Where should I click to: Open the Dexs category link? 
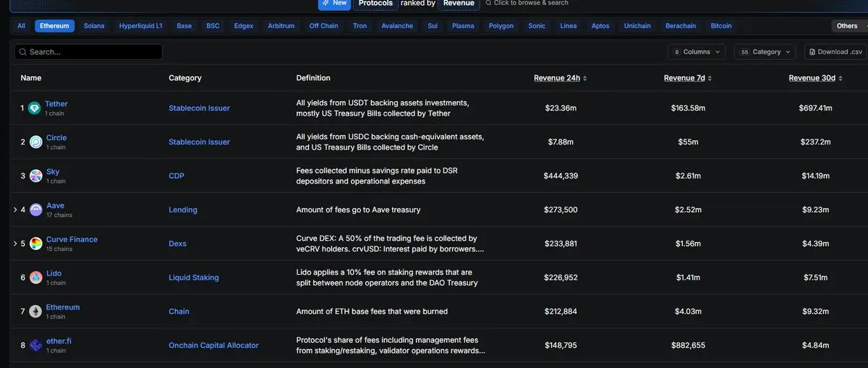tap(177, 244)
